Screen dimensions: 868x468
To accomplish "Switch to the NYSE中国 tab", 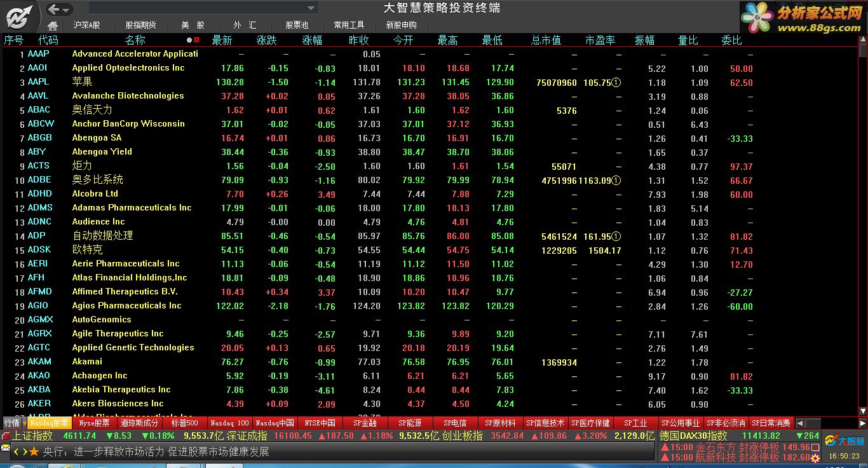I will point(320,423).
